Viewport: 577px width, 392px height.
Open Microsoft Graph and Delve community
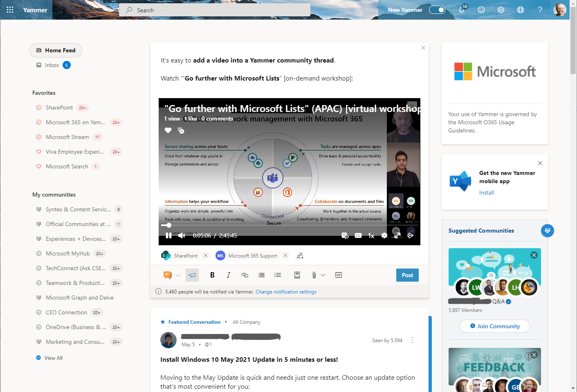(79, 298)
